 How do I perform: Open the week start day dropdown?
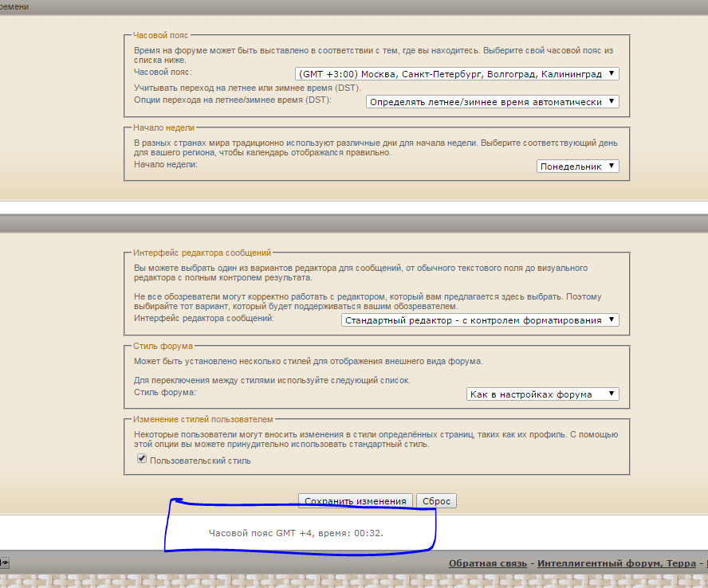pyautogui.click(x=577, y=166)
